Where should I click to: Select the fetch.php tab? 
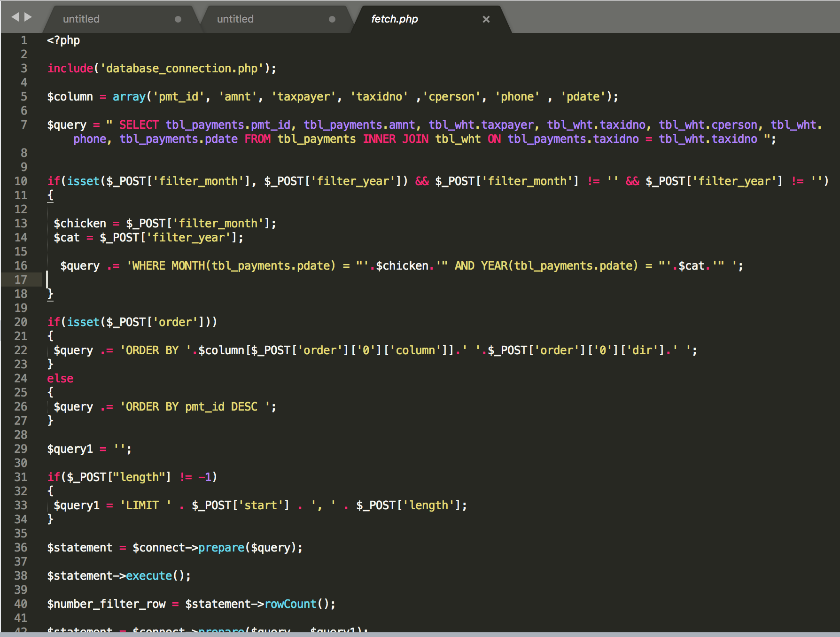click(x=394, y=19)
